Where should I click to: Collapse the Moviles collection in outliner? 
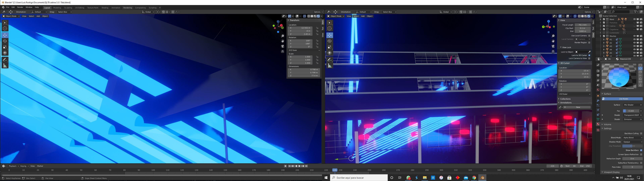click(601, 36)
